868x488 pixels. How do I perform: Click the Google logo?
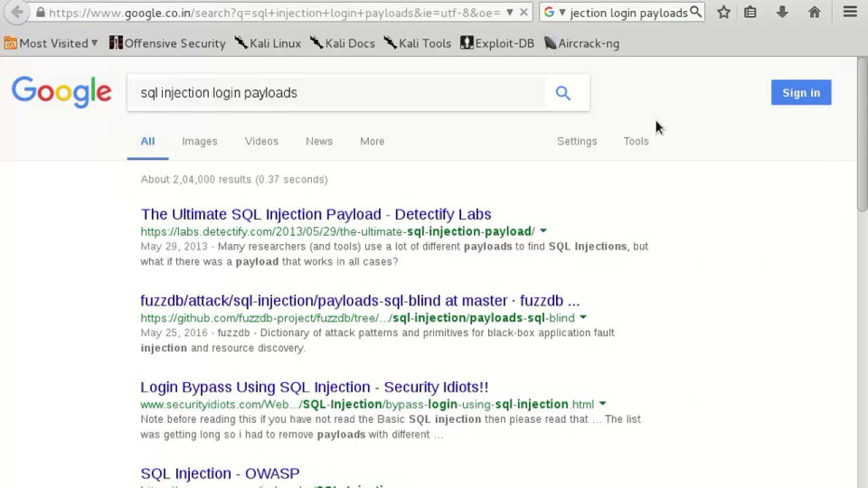pos(62,92)
